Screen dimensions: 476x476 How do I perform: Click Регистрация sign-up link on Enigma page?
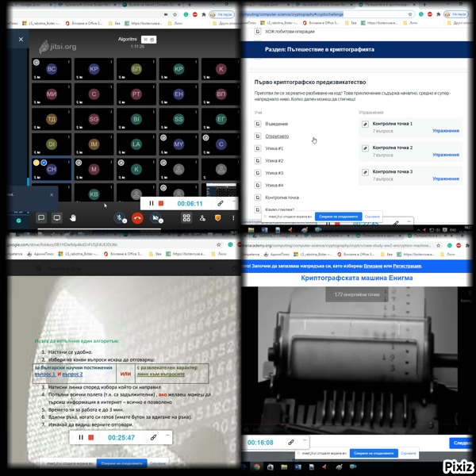point(407,266)
